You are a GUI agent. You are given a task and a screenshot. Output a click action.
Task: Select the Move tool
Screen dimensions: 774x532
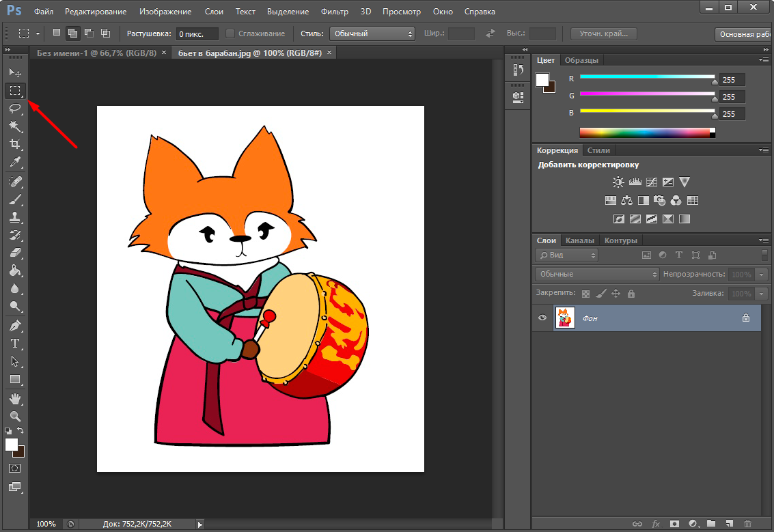15,72
